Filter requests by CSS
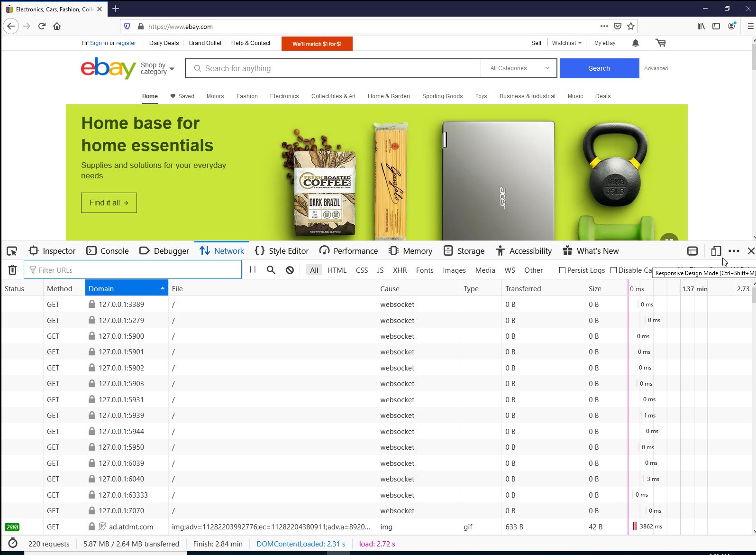The image size is (756, 555). [362, 270]
